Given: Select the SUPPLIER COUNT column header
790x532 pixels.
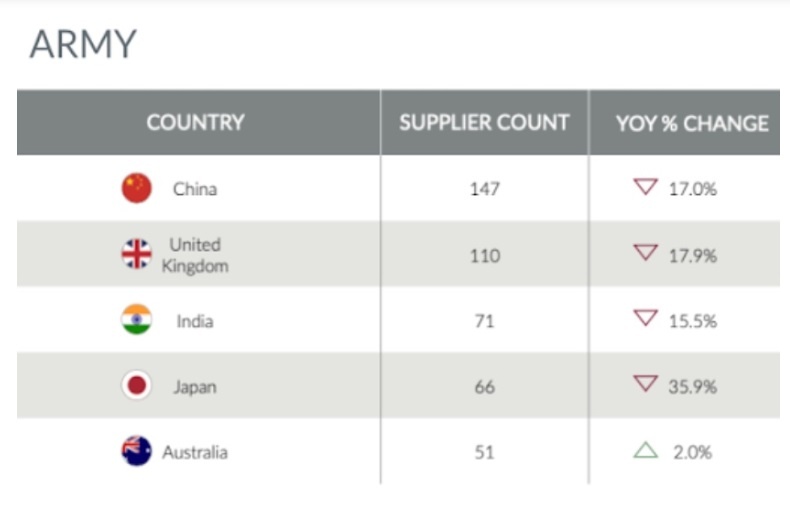Looking at the screenshot, I should (x=484, y=122).
